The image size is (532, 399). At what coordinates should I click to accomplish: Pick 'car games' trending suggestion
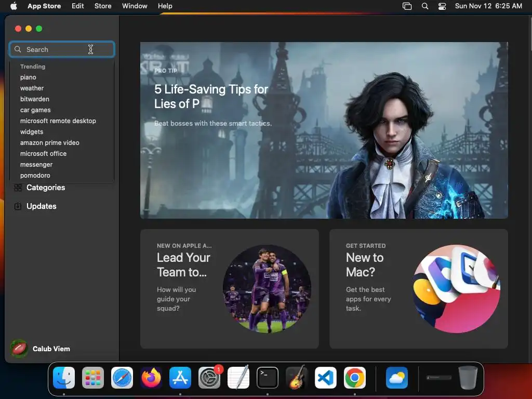coord(35,110)
